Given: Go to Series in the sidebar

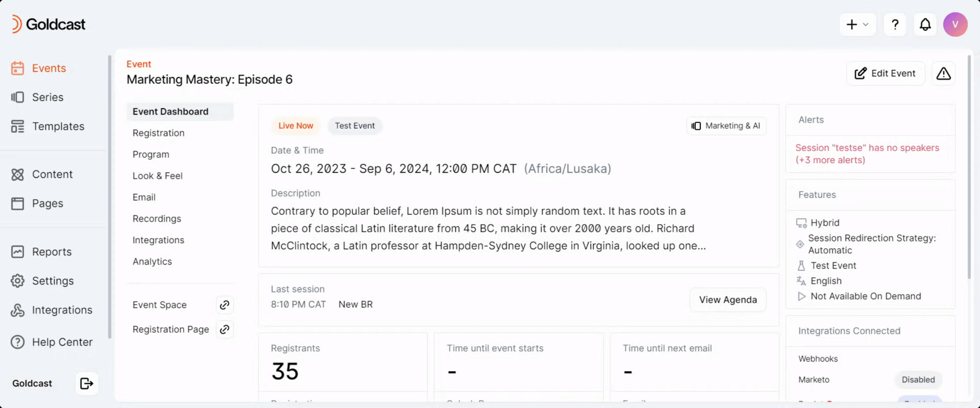Looking at the screenshot, I should pos(48,97).
